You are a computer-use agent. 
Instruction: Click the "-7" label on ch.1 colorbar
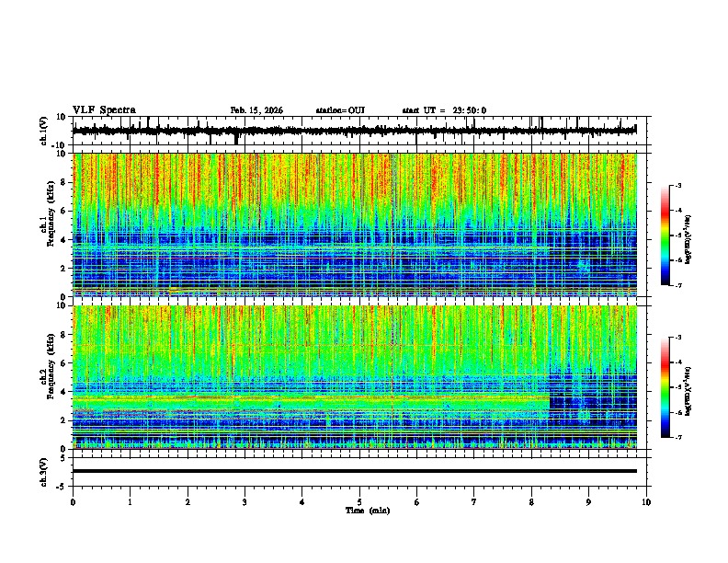(677, 285)
